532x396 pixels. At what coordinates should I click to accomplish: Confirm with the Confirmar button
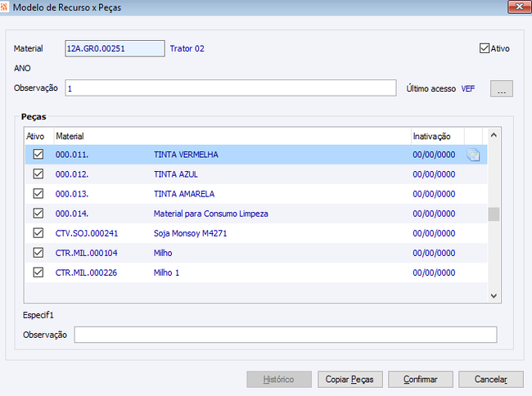[x=421, y=380]
